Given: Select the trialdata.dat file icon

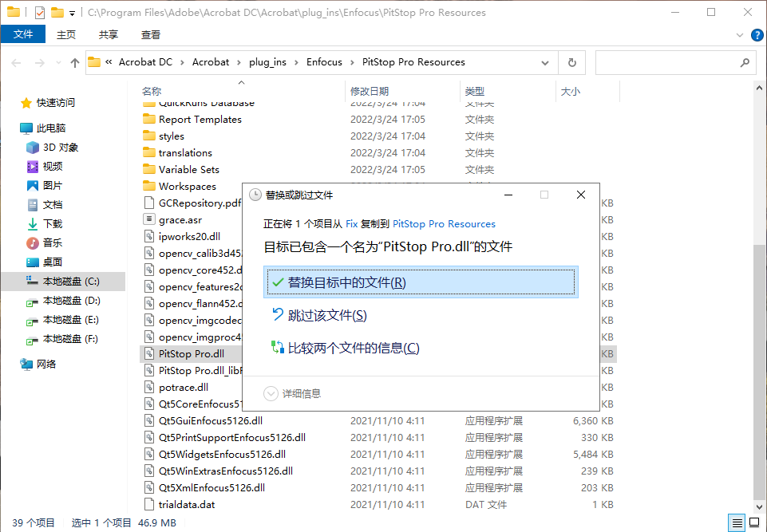Looking at the screenshot, I should 149,504.
